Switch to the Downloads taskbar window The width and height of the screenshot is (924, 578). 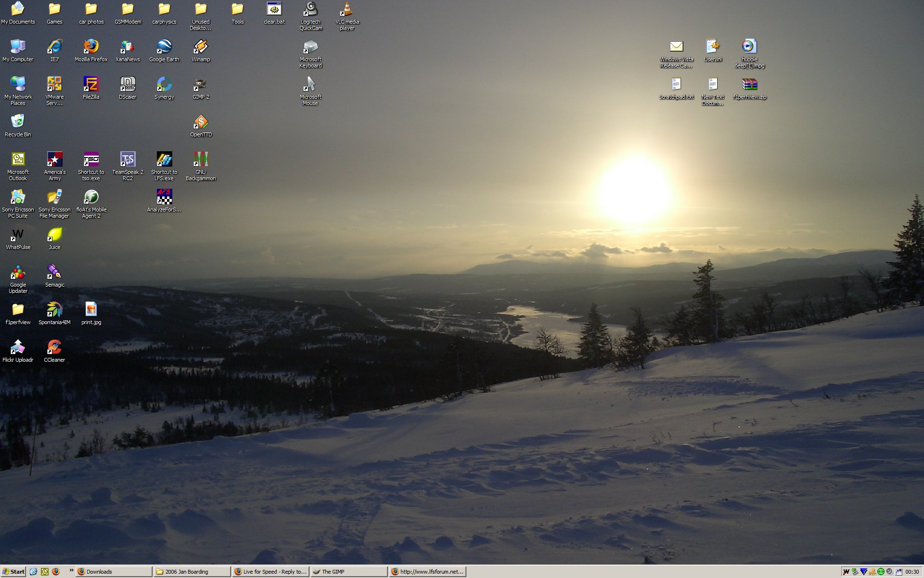pyautogui.click(x=114, y=572)
